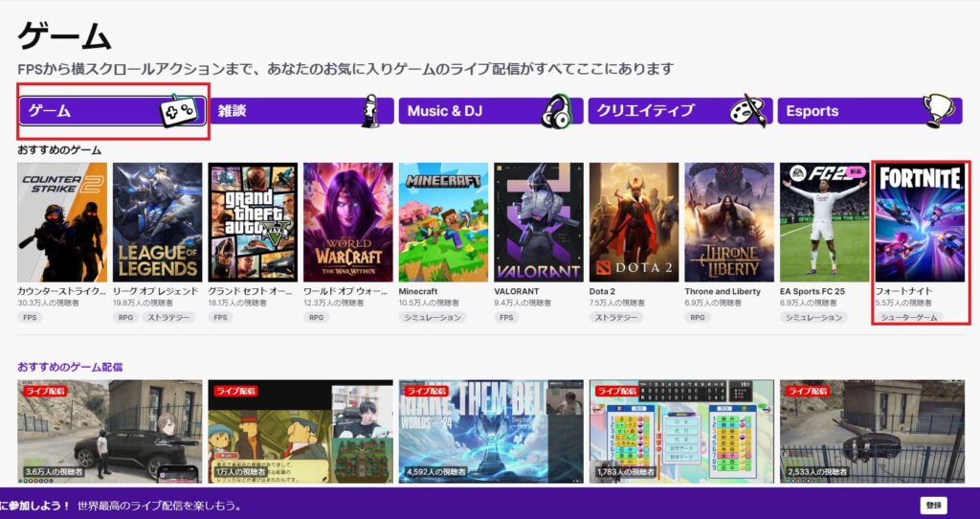Select シミュレーション tag under EA Sports FC 25

pyautogui.click(x=813, y=318)
